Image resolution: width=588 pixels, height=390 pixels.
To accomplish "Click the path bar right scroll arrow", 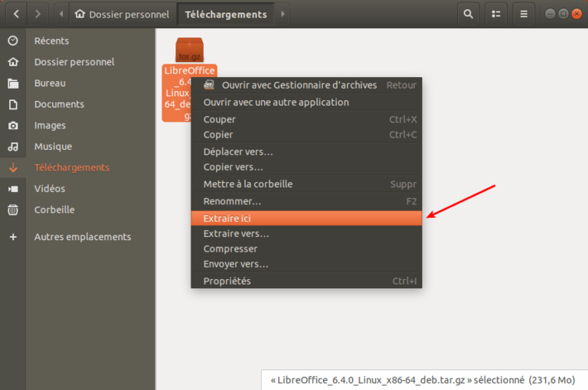I will pos(283,14).
